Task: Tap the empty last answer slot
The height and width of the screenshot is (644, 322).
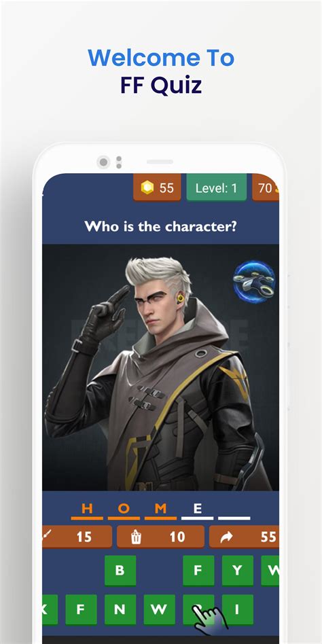Action: pos(234,510)
